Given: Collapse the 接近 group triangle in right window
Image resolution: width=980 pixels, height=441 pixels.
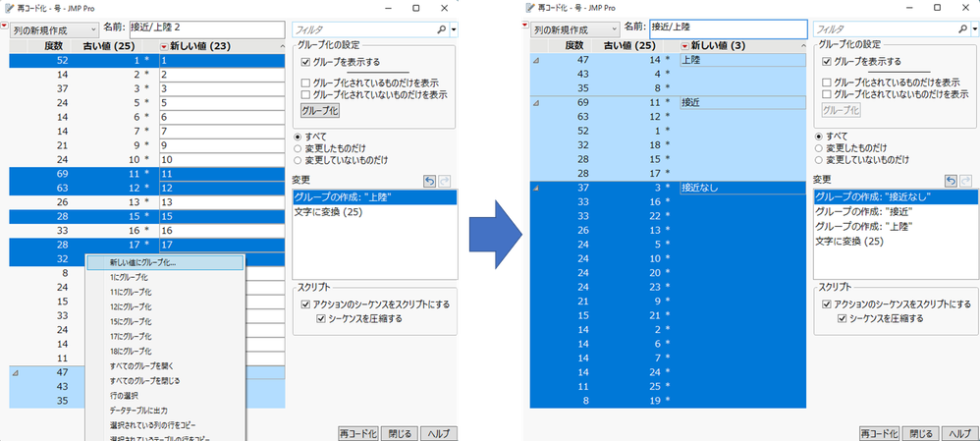Looking at the screenshot, I should (536, 102).
